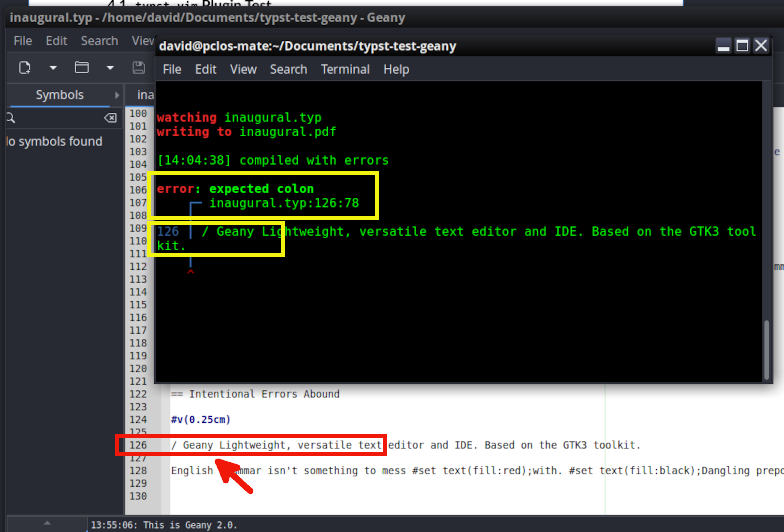This screenshot has width=784, height=532.
Task: Open the terminal window's View menu
Action: [x=243, y=70]
